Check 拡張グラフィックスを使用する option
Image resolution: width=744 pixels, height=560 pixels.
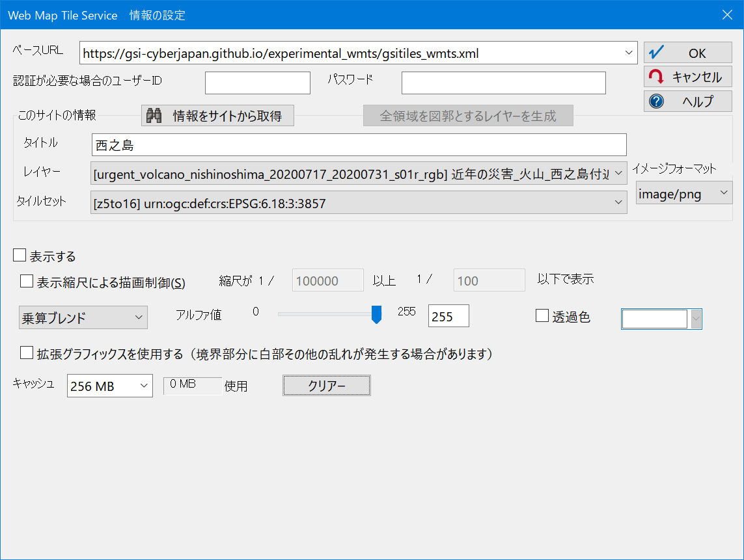point(27,353)
